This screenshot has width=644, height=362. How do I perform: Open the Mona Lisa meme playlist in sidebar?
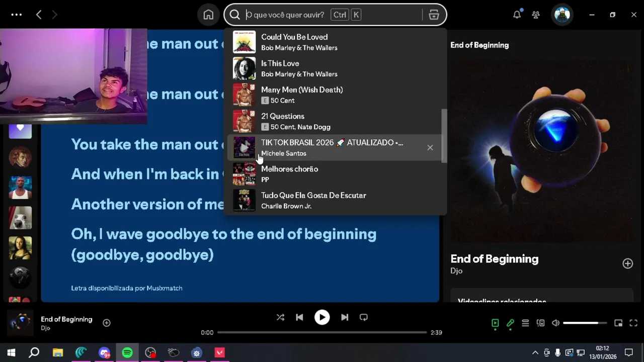click(x=20, y=248)
